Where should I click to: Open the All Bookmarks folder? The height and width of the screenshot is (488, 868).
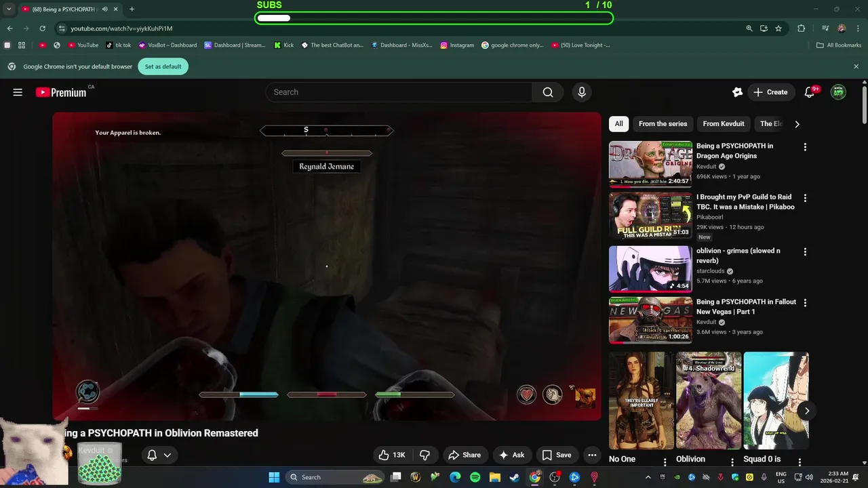pos(838,45)
